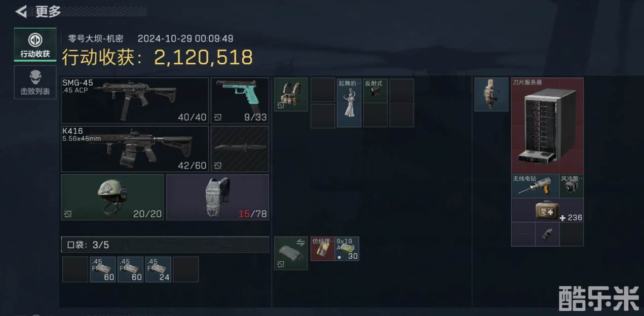Click the back arrow next to 更多
Screen dimensions: 644x316
click(21, 11)
